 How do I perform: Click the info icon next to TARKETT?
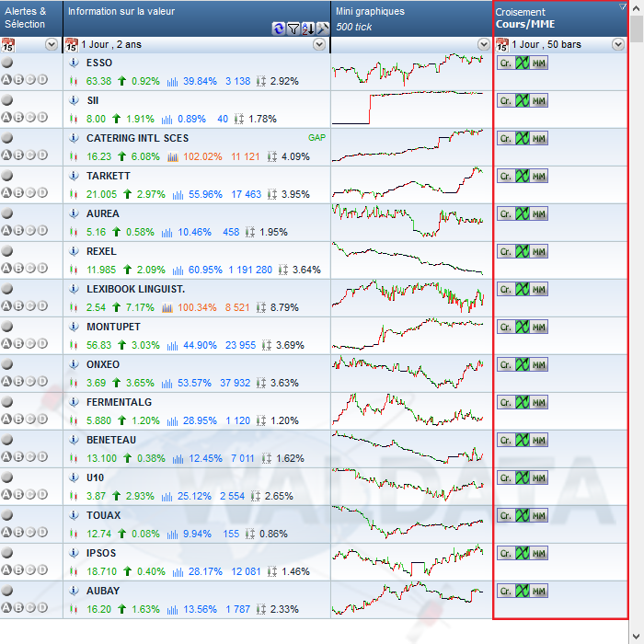coord(74,176)
